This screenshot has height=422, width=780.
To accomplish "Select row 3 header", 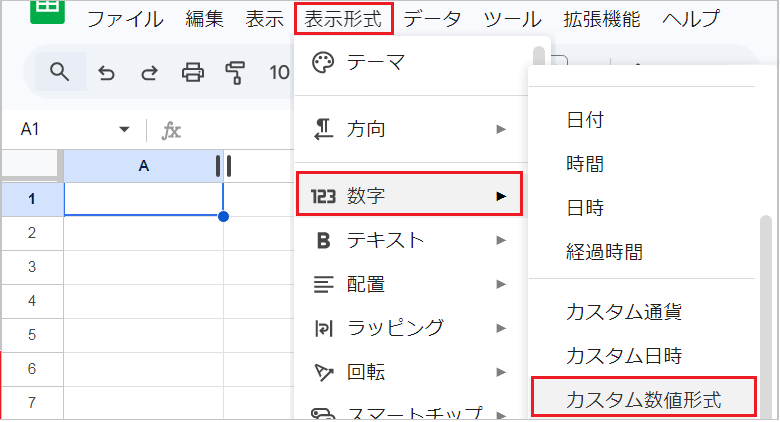I will coord(32,267).
